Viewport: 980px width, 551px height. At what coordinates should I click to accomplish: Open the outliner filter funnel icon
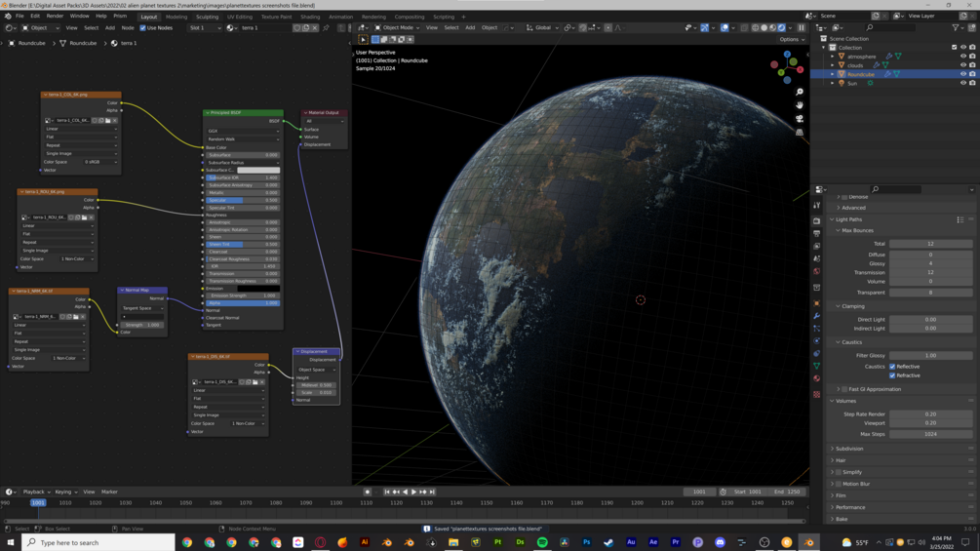tap(956, 27)
